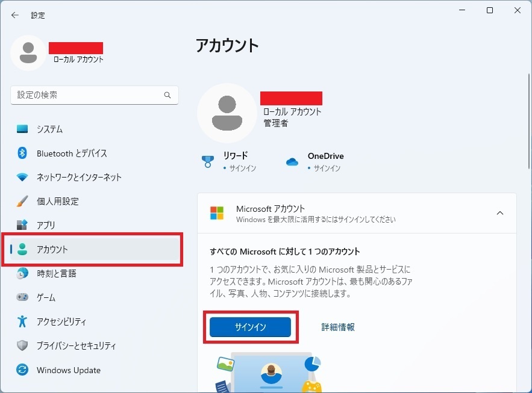The image size is (532, 393).
Task: Select the アプリ menu item
Action: point(95,225)
